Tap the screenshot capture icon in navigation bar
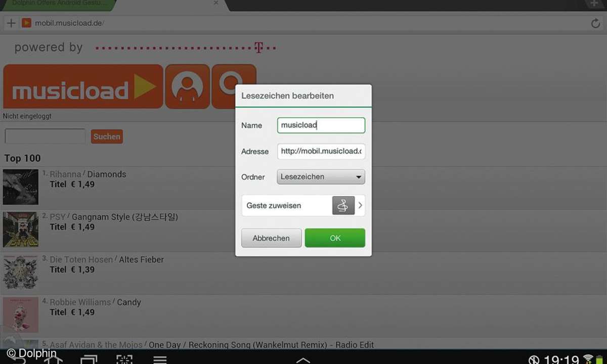Viewport: 607px width, 364px height. [x=124, y=359]
